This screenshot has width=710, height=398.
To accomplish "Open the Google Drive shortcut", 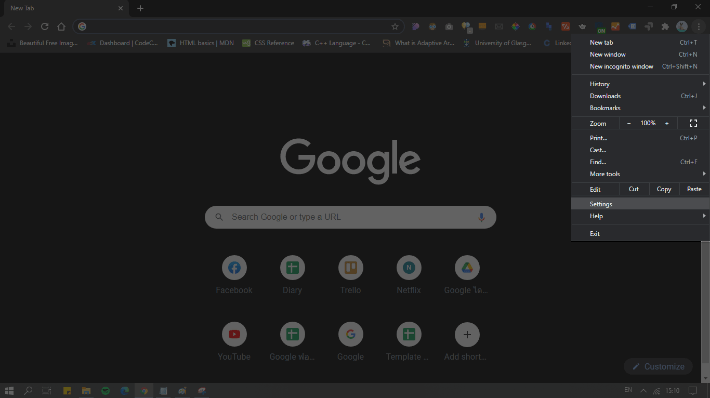I will pos(467,275).
